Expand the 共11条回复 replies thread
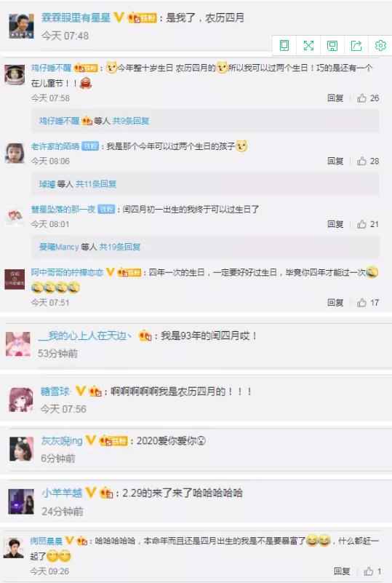Viewport: 392px width, 583px height. tap(96, 183)
